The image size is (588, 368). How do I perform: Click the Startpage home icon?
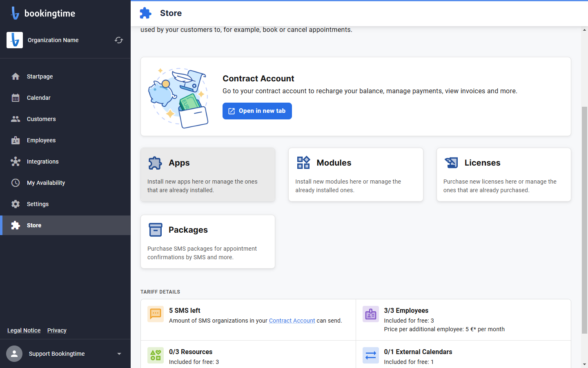coord(16,76)
